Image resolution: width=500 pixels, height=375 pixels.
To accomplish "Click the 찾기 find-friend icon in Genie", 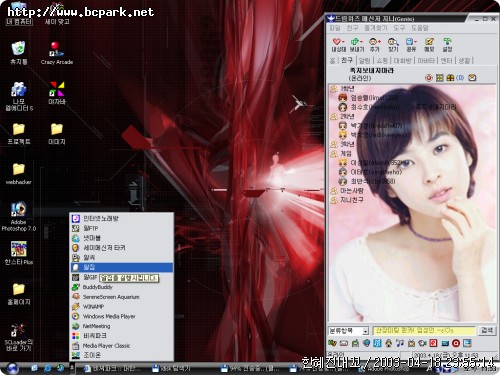I will [393, 44].
